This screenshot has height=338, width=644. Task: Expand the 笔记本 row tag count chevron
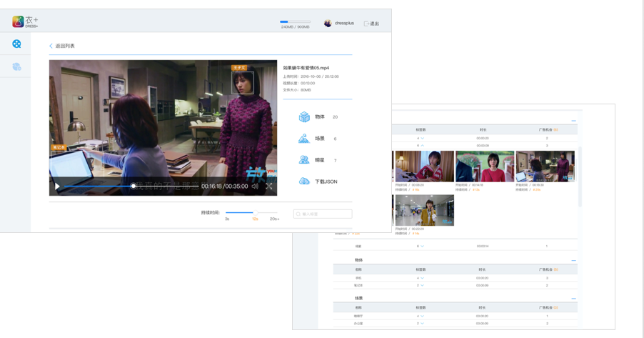tap(422, 285)
